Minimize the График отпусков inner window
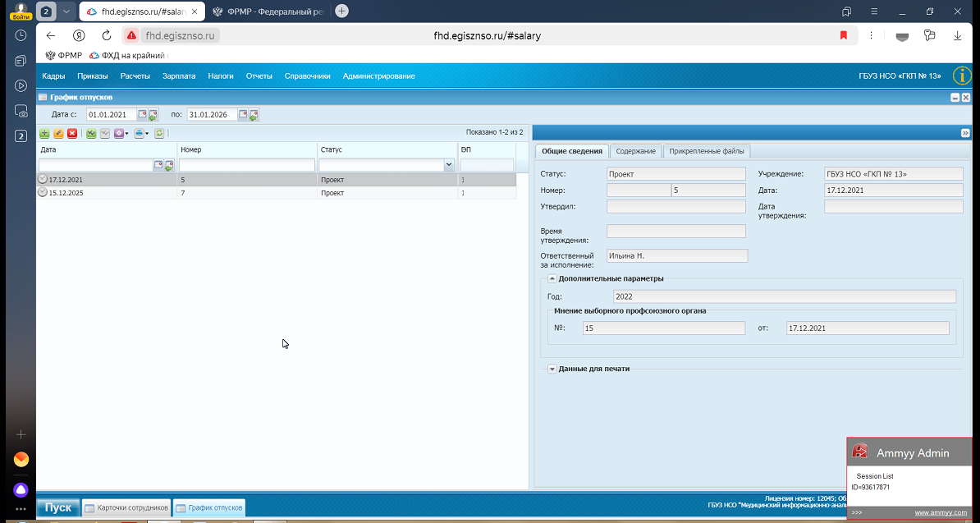Screen dimensions: 980x523 pos(955,98)
